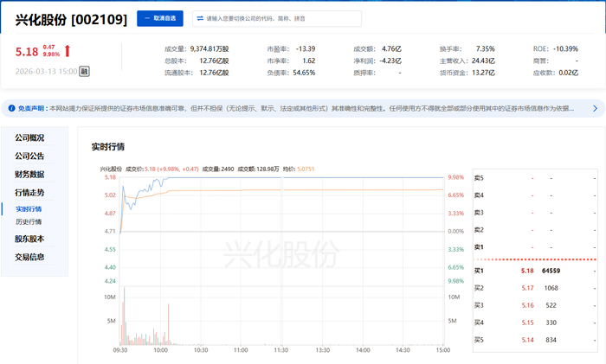
Task: Click the 货币资金 value 13.27亿
Action: pos(483,73)
